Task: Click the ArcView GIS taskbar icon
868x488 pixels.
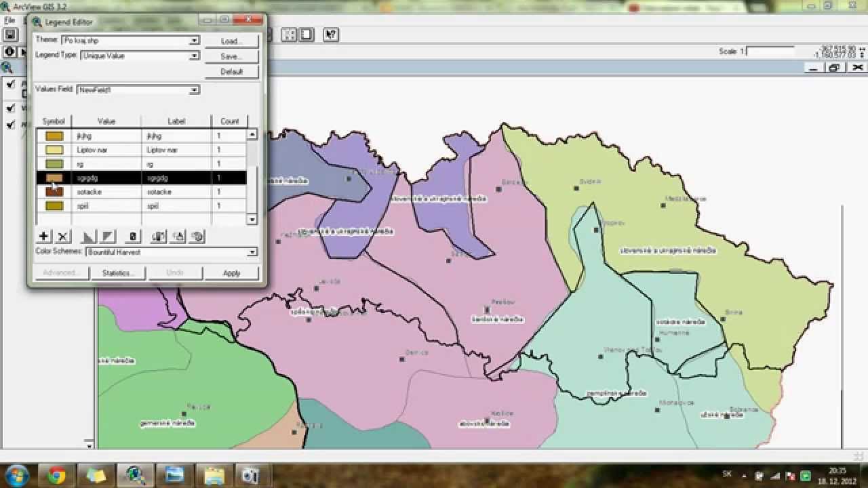Action: (136, 475)
